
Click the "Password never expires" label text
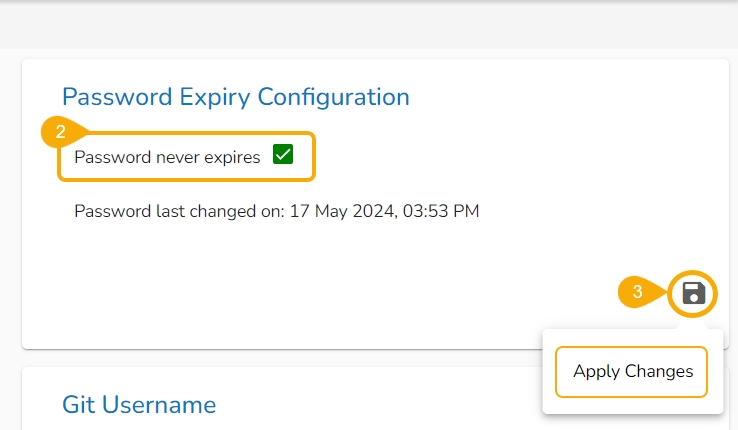coord(167,157)
